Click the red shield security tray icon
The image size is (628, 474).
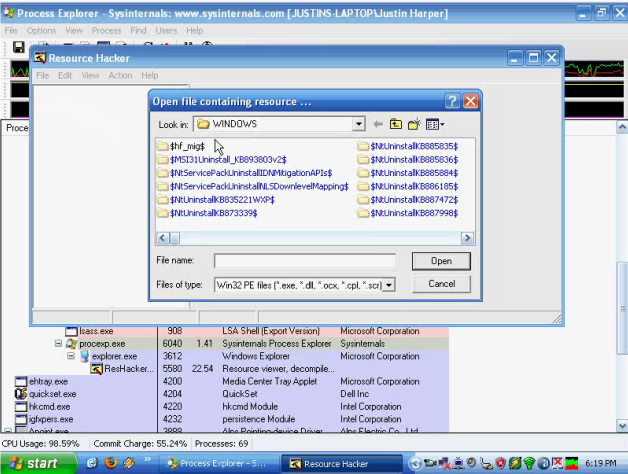(x=501, y=464)
